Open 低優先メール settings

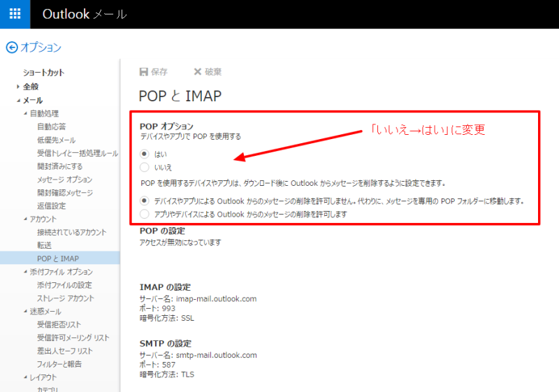coord(57,140)
